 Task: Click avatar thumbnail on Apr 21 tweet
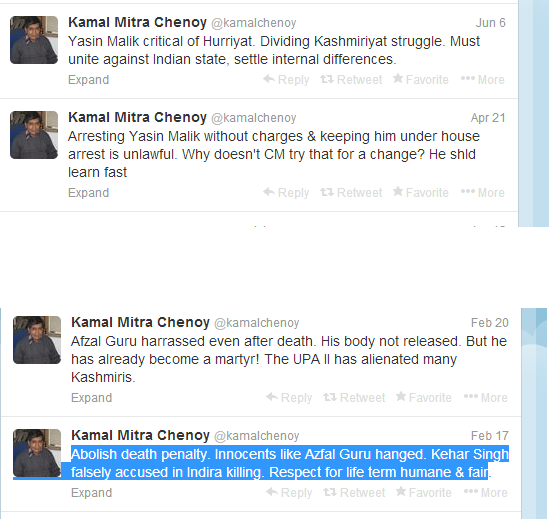coord(34,135)
